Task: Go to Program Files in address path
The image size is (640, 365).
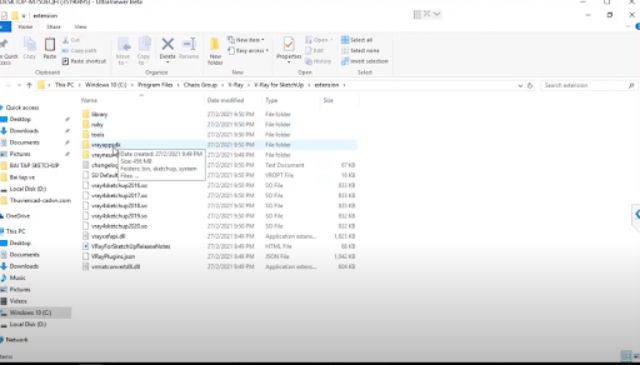Action: pyautogui.click(x=156, y=85)
